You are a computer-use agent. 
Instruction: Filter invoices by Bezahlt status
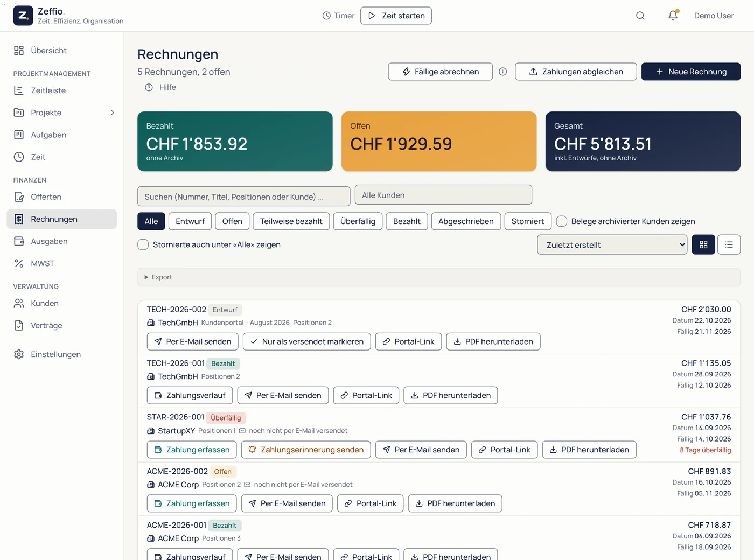(x=407, y=221)
